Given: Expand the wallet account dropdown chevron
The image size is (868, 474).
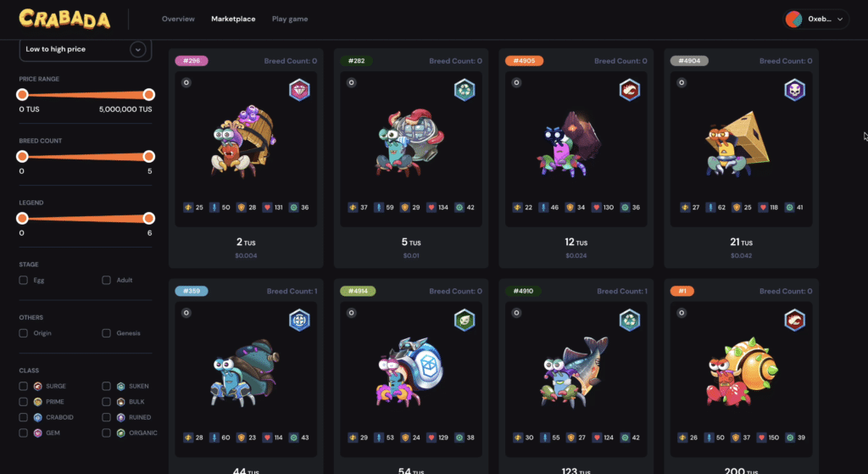Looking at the screenshot, I should click(x=840, y=20).
